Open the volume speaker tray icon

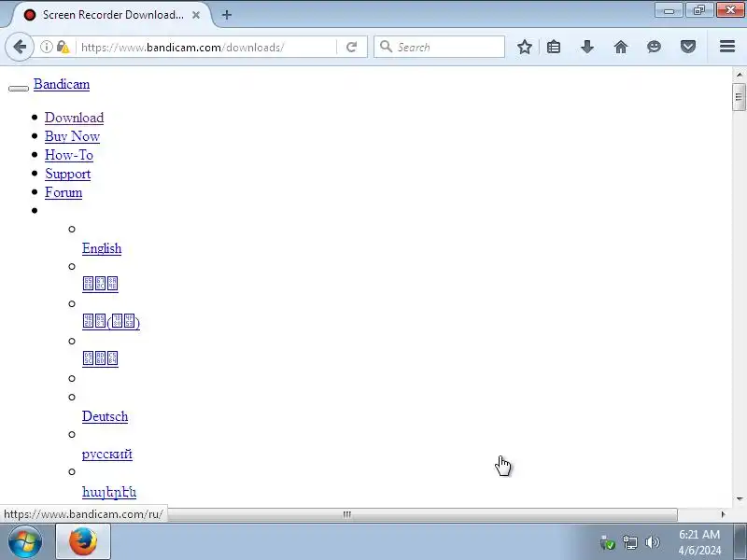(x=652, y=542)
